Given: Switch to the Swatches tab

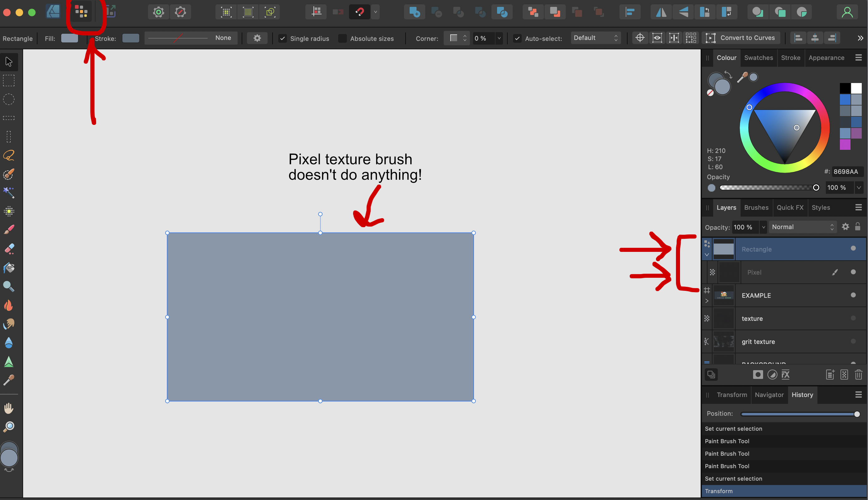Looking at the screenshot, I should click(x=758, y=58).
